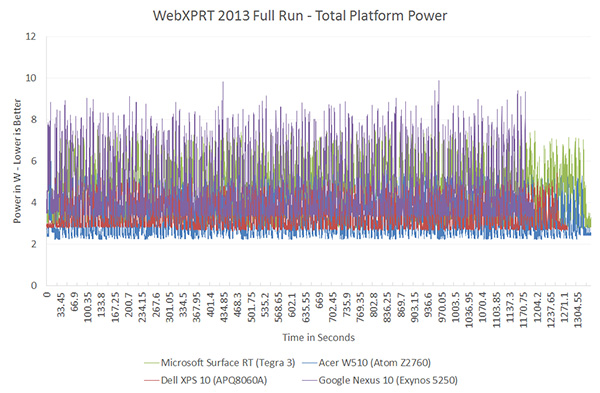This screenshot has height=393, width=600.
Task: Click the 33.45 time axis label
Action: [x=61, y=305]
